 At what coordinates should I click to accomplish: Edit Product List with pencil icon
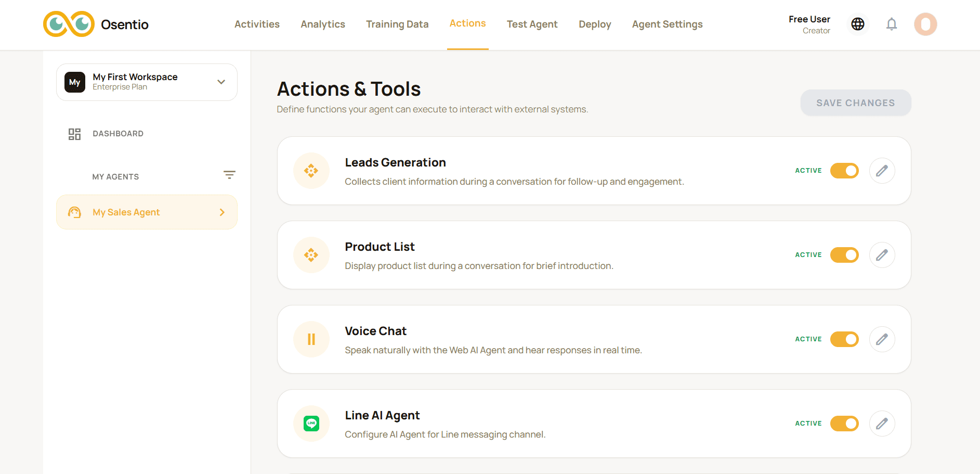click(882, 255)
